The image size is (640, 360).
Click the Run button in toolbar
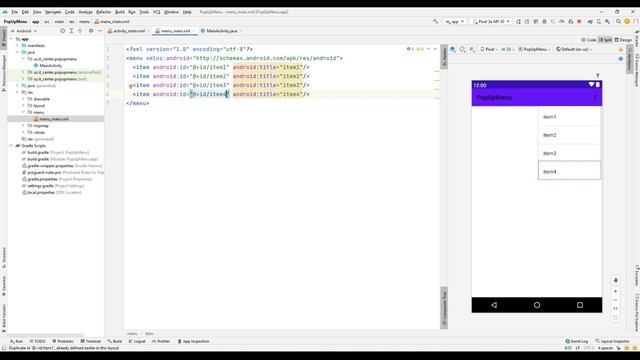[518, 21]
